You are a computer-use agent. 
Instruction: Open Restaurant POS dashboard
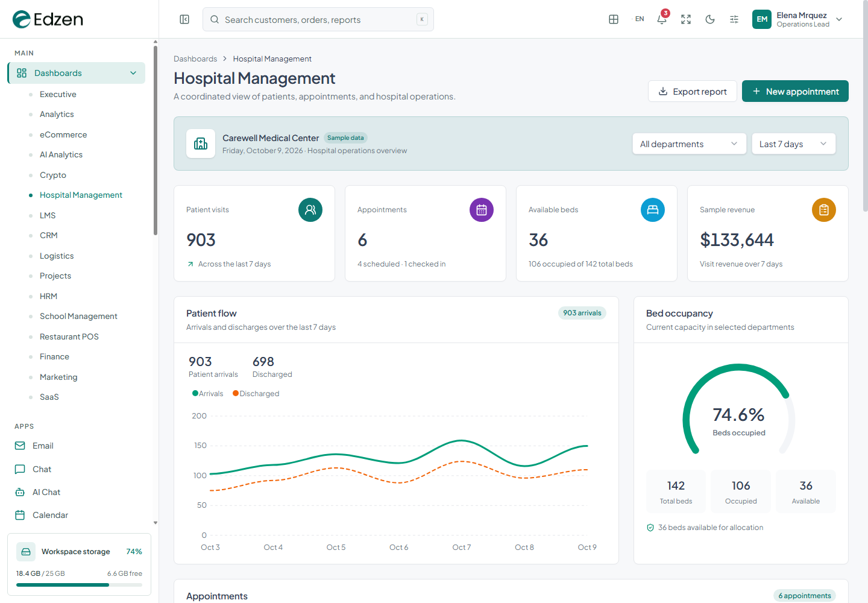coord(69,336)
